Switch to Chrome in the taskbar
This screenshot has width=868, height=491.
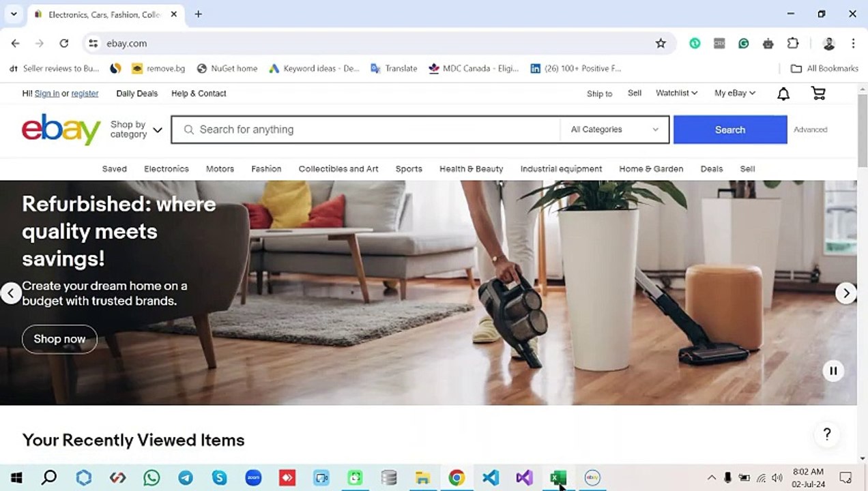(x=457, y=477)
